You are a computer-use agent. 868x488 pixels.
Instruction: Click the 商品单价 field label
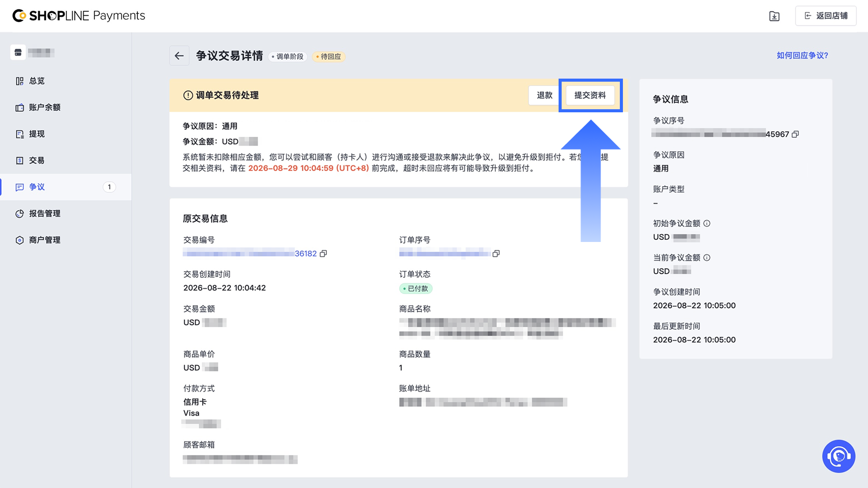[199, 354]
